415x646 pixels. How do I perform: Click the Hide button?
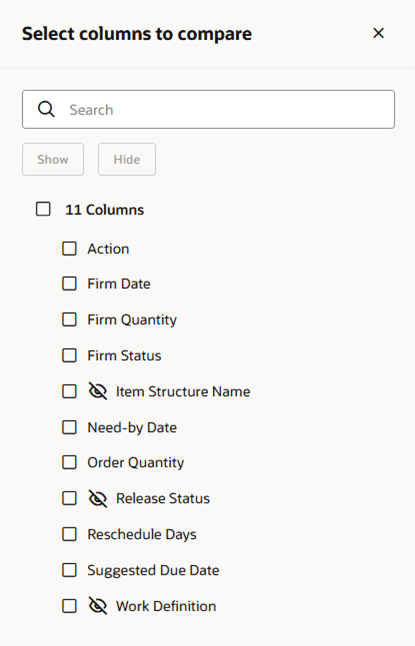click(x=127, y=159)
